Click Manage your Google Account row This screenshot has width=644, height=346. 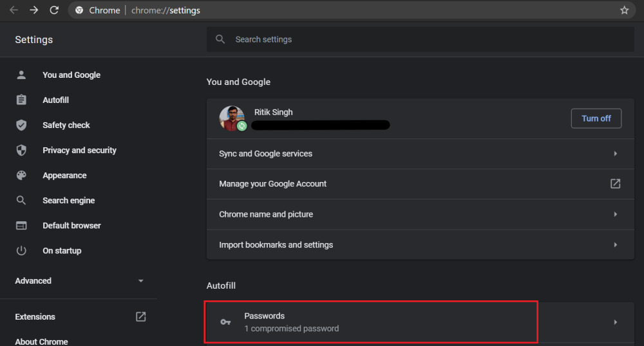pyautogui.click(x=420, y=184)
